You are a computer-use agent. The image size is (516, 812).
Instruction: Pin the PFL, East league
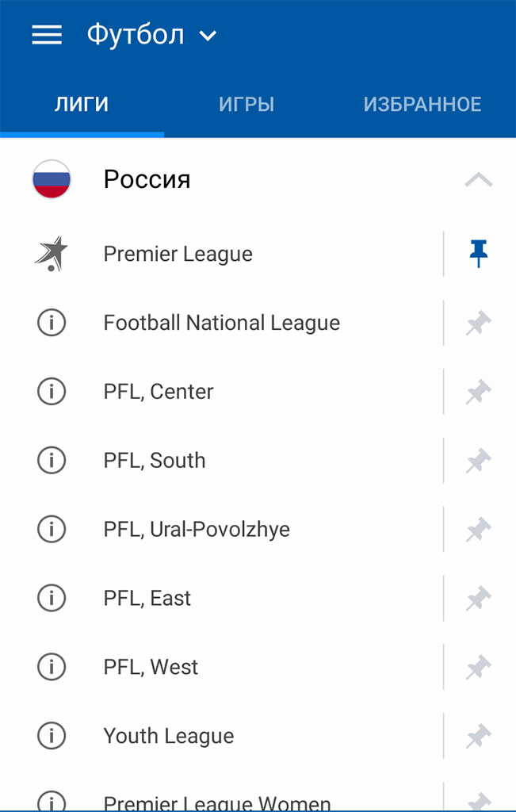(x=478, y=599)
